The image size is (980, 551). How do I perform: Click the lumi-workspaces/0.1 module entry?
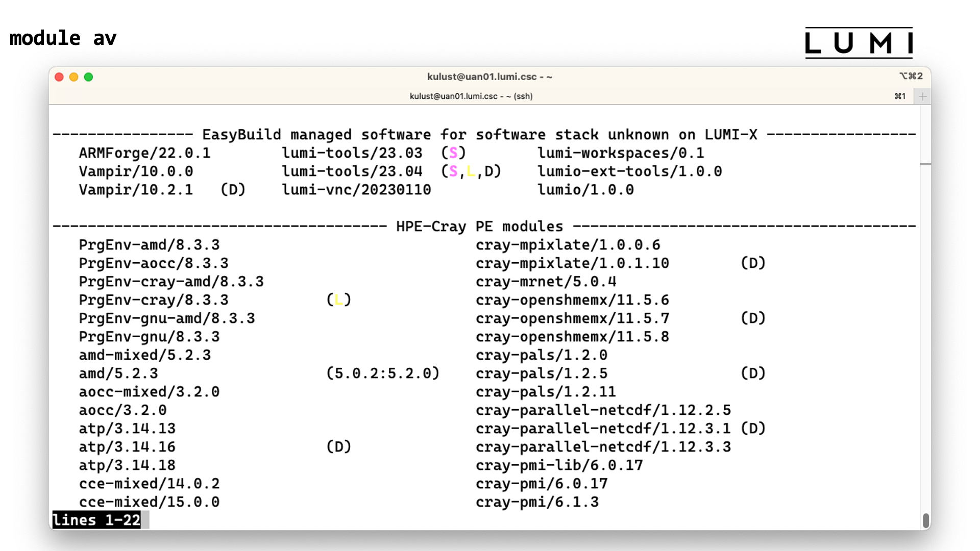click(x=621, y=153)
